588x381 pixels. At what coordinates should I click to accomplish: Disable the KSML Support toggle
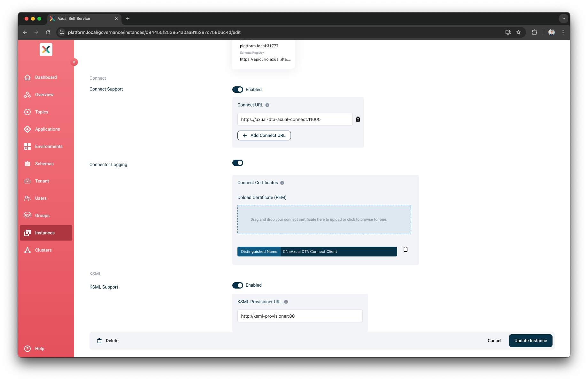coord(238,285)
